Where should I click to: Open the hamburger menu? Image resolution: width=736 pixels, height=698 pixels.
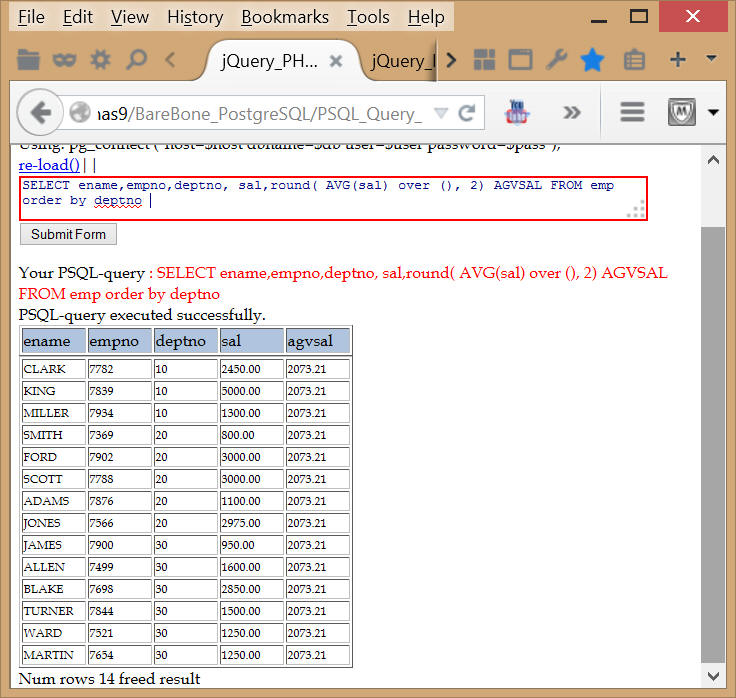(x=632, y=112)
